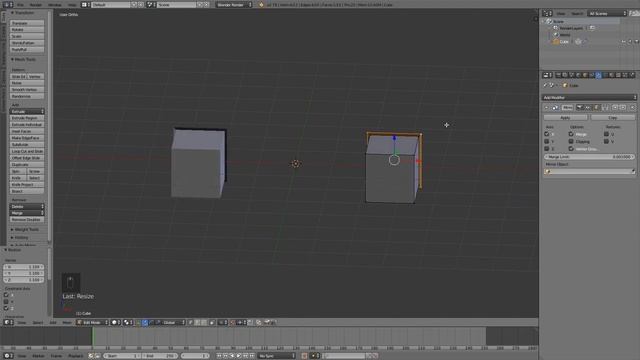640x360 pixels.
Task: Open the File menu in the top bar
Action: [x=20, y=4]
